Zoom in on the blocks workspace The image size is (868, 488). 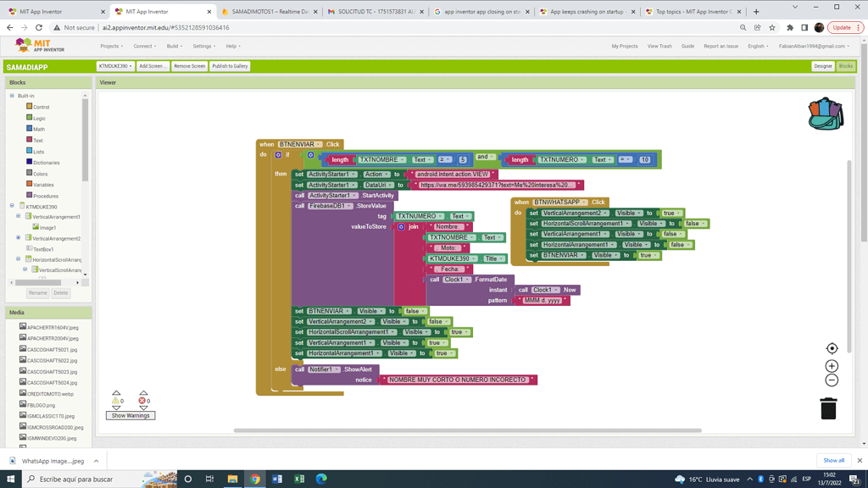pos(832,366)
